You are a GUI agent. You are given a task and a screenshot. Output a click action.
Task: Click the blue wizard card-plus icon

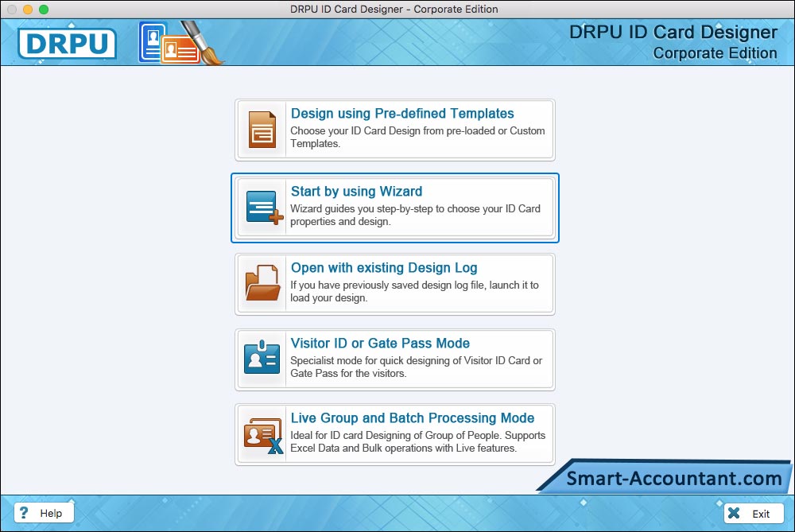(x=264, y=207)
